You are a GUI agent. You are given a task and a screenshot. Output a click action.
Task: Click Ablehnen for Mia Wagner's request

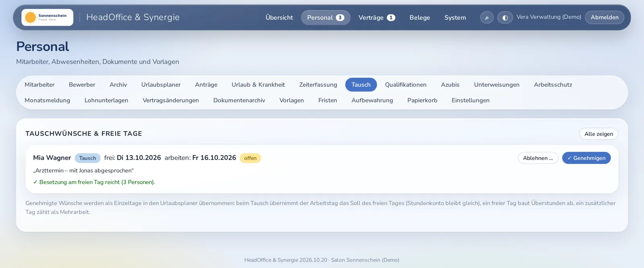tap(538, 158)
